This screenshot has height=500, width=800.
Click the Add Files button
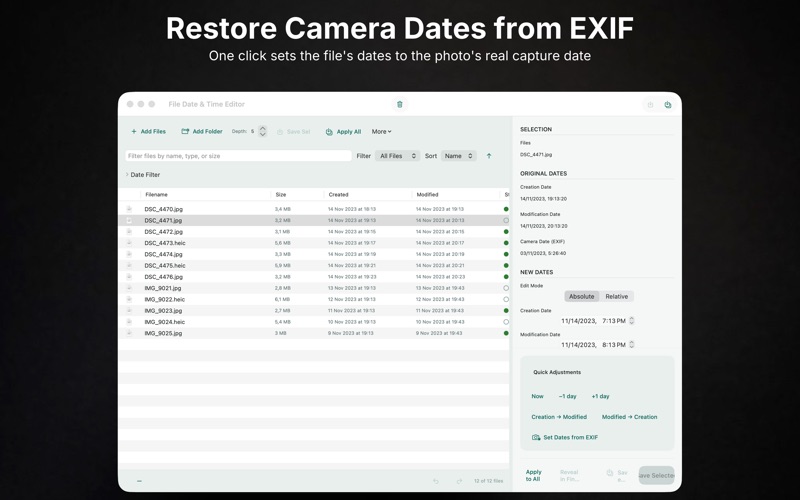pos(148,132)
